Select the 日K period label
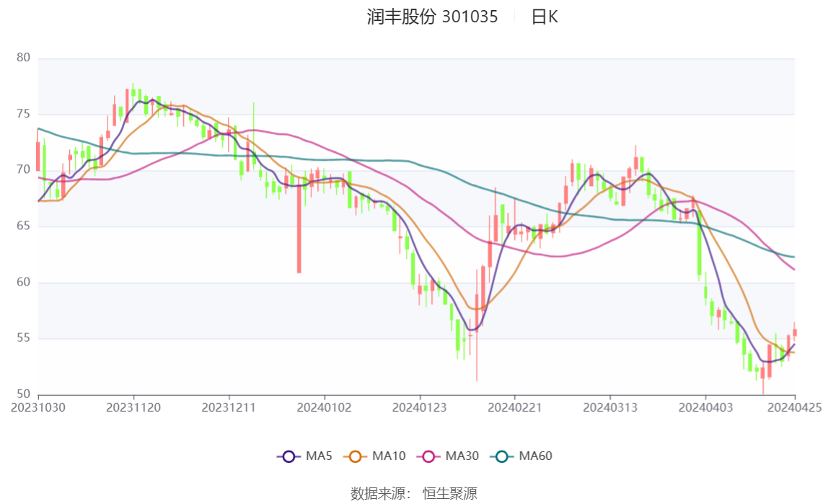This screenshot has width=828, height=504. coord(545,17)
